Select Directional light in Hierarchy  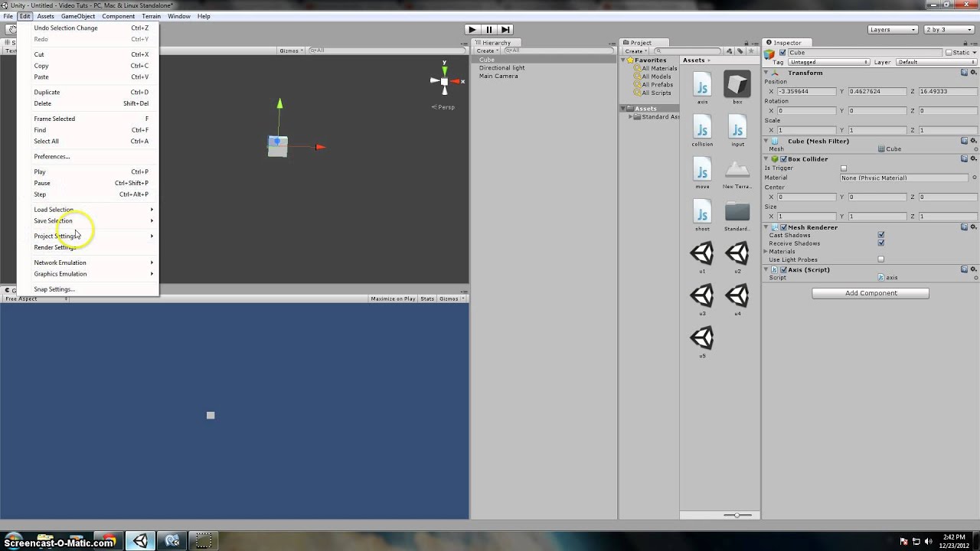tap(501, 68)
